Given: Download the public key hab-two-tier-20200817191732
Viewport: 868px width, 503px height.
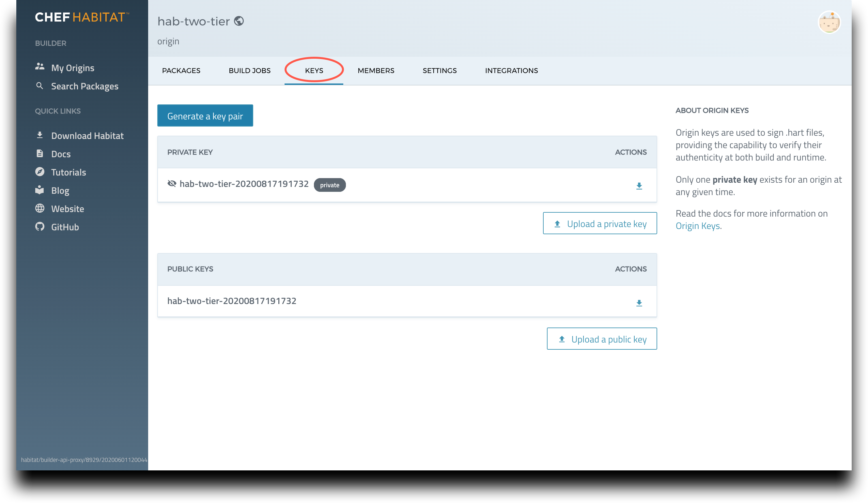Looking at the screenshot, I should (x=639, y=303).
